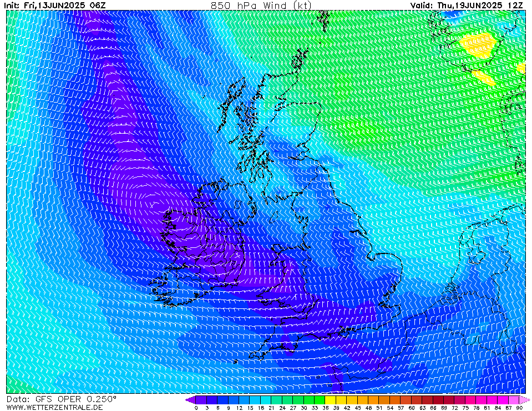532x411 pixels.
Task: Pick the orange 48–51 kt legend swatch
Action: [x=373, y=400]
